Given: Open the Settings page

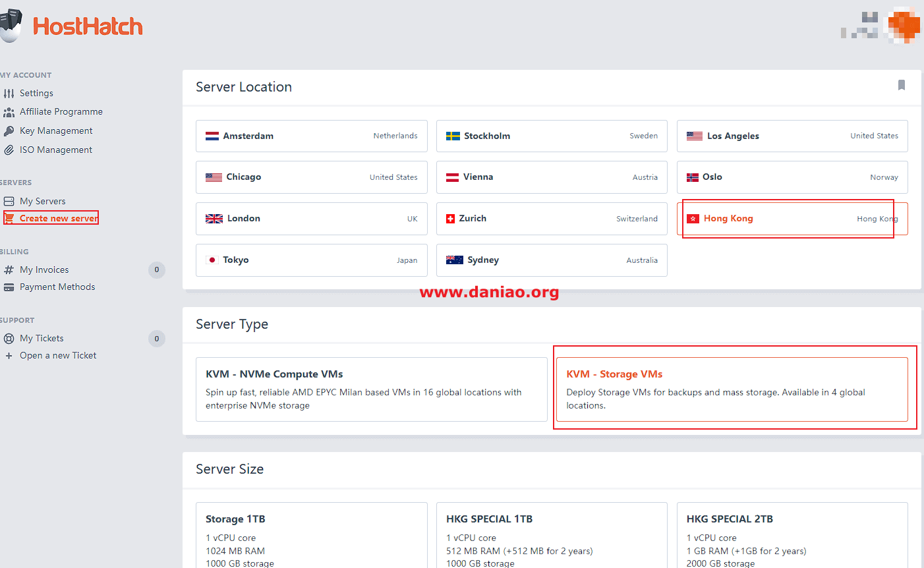Looking at the screenshot, I should point(36,94).
